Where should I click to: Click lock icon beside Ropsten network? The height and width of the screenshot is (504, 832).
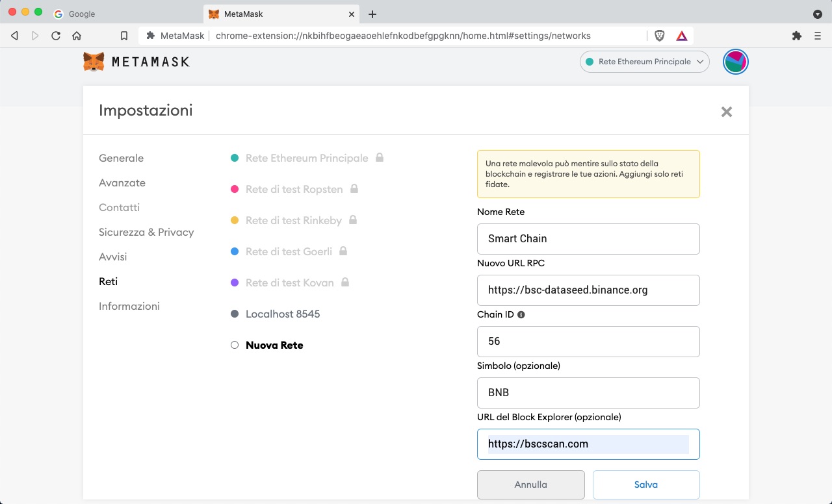tap(354, 188)
